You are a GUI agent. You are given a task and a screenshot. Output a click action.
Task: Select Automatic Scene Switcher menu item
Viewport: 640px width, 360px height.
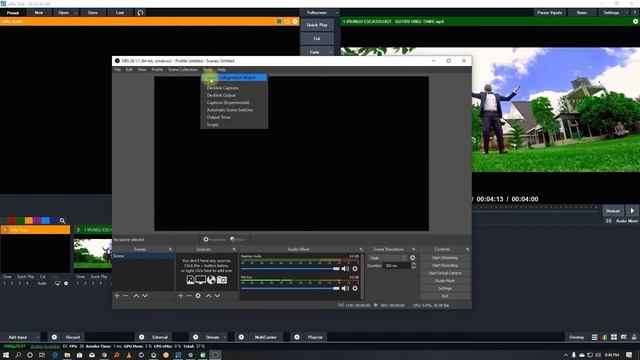pyautogui.click(x=234, y=110)
